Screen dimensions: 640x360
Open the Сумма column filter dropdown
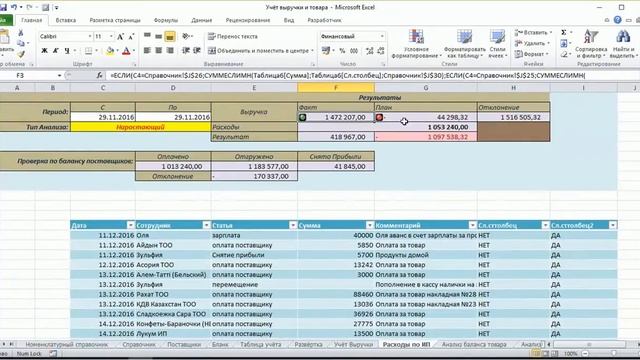tap(370, 225)
